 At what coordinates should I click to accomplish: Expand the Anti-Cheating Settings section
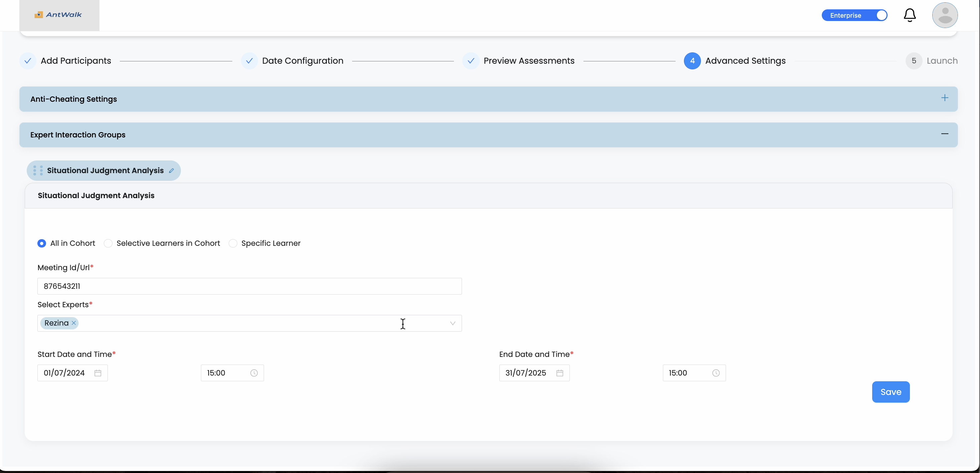[x=945, y=98]
